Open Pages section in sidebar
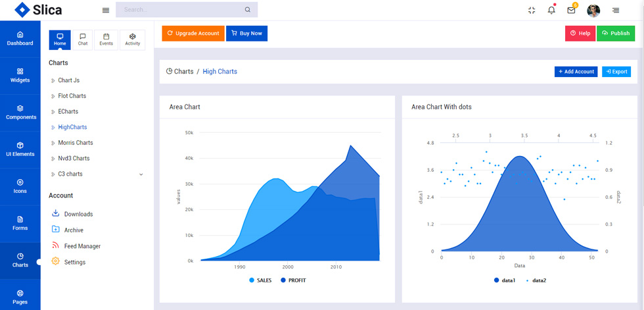Screen dimensions: 644x310 click(20, 297)
